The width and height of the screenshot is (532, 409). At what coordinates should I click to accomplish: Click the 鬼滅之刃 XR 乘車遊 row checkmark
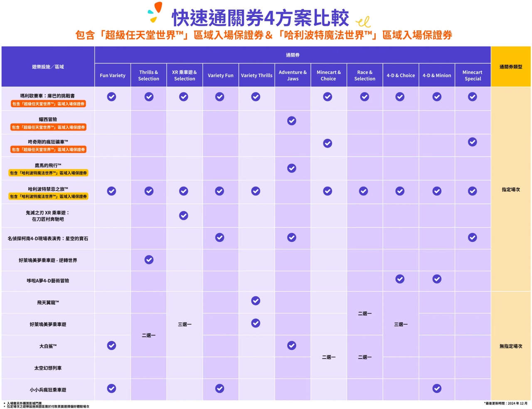tap(184, 216)
